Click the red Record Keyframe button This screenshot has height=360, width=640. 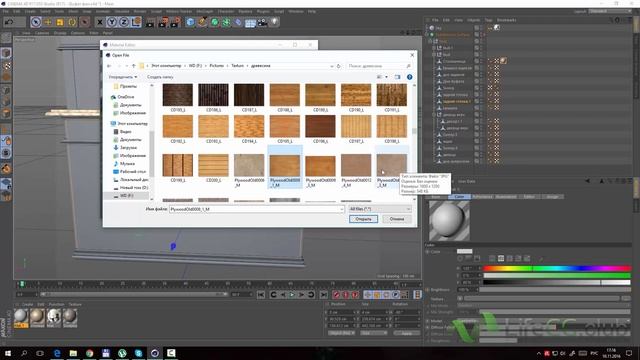[336, 294]
